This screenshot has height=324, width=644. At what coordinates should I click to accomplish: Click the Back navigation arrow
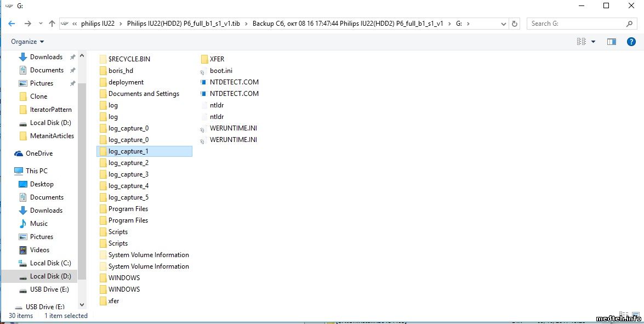click(x=12, y=24)
